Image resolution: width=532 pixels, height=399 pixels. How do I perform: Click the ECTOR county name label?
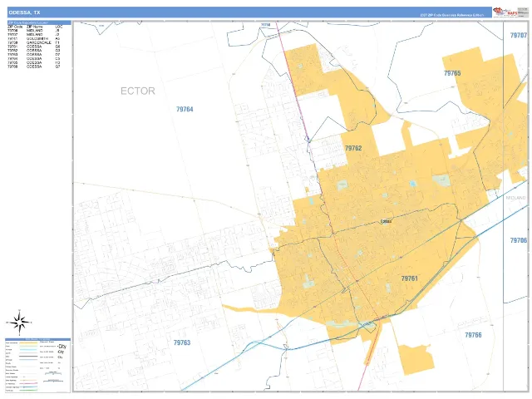138,91
